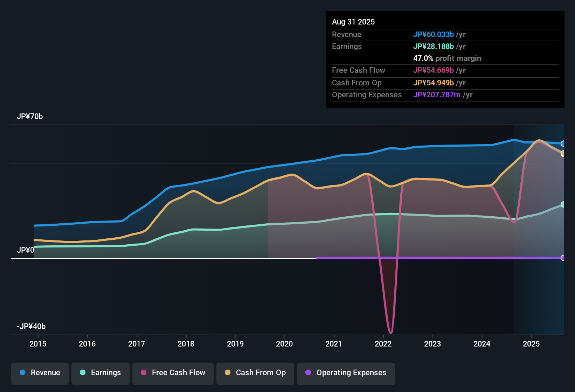
Task: Toggle the Earnings series in legend
Action: (101, 373)
